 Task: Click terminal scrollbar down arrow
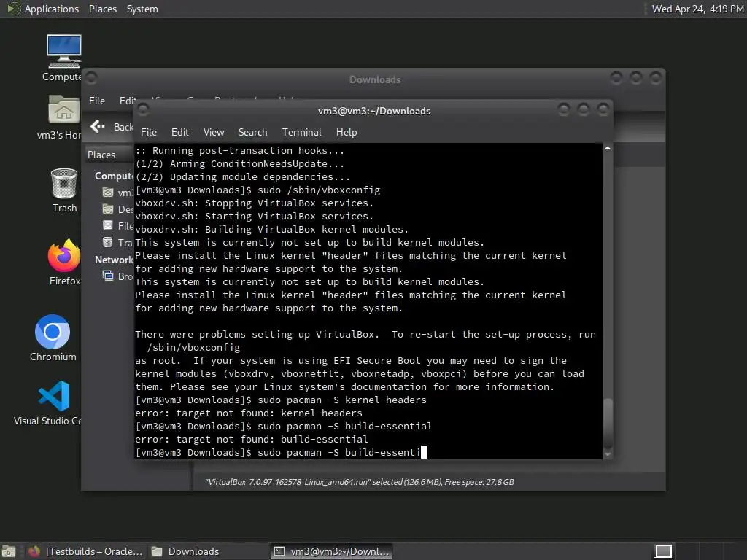[x=608, y=454]
